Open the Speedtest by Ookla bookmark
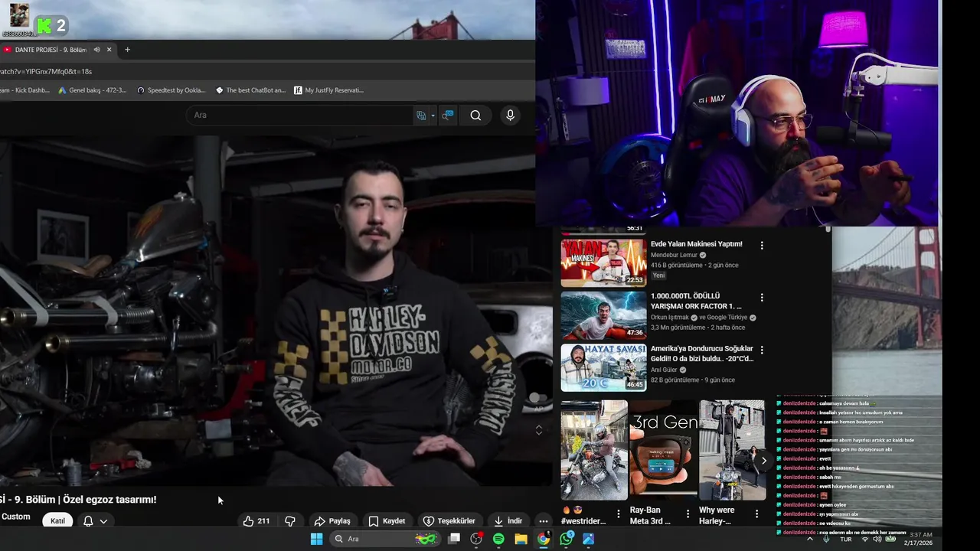The width and height of the screenshot is (980, 551). click(171, 90)
